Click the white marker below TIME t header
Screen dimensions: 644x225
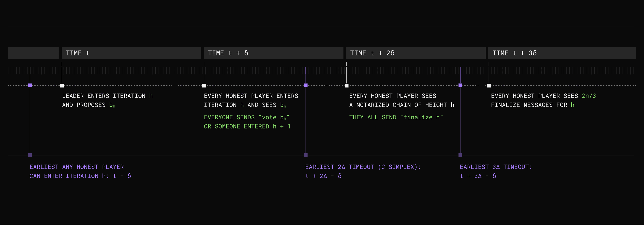[62, 86]
